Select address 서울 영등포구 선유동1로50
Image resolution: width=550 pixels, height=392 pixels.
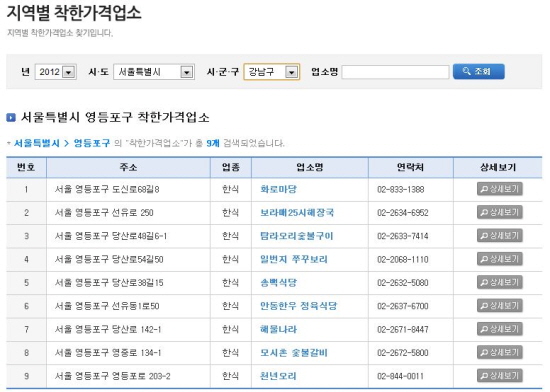(x=107, y=306)
